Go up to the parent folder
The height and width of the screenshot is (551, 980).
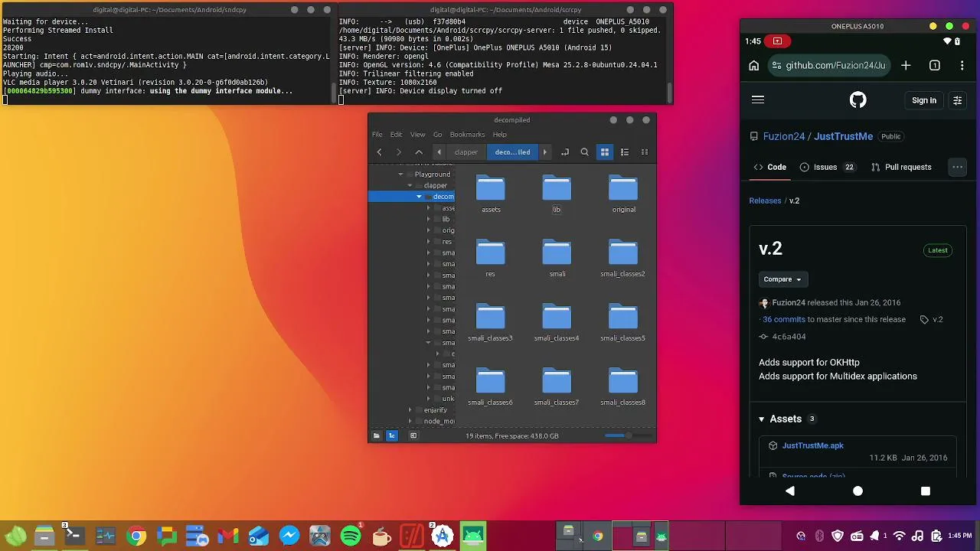[419, 152]
